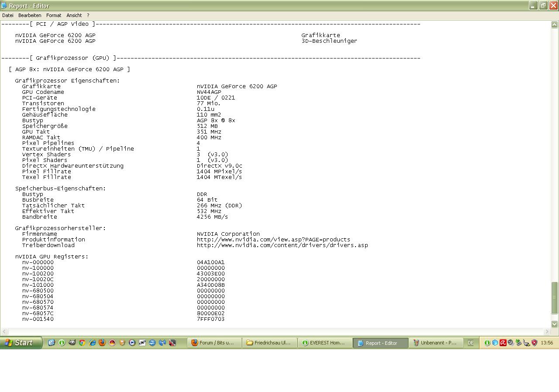Launch Google Chrome from the quick launch bar

tap(82, 343)
